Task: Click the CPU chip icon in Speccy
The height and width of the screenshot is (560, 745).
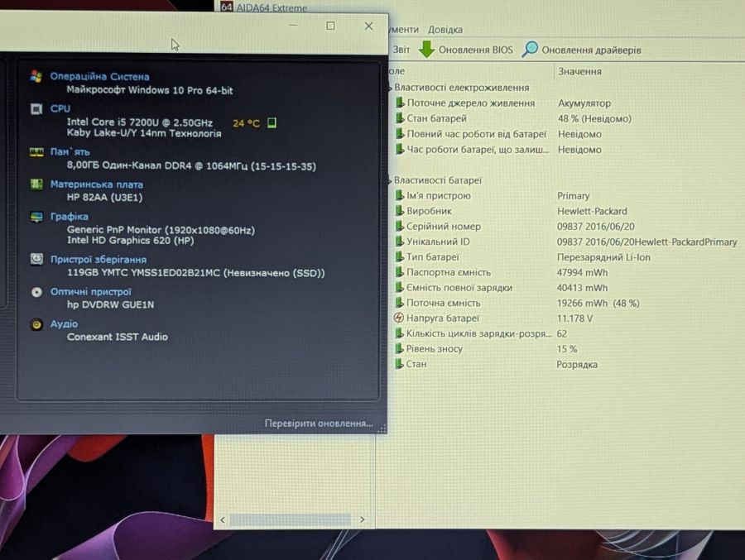Action: [x=36, y=108]
